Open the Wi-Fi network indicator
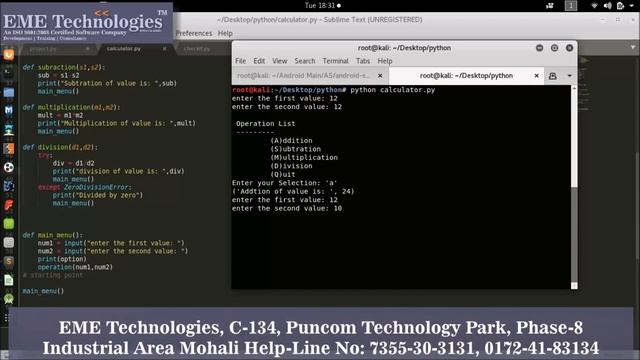Image resolution: width=640 pixels, height=360 pixels. pos(594,6)
